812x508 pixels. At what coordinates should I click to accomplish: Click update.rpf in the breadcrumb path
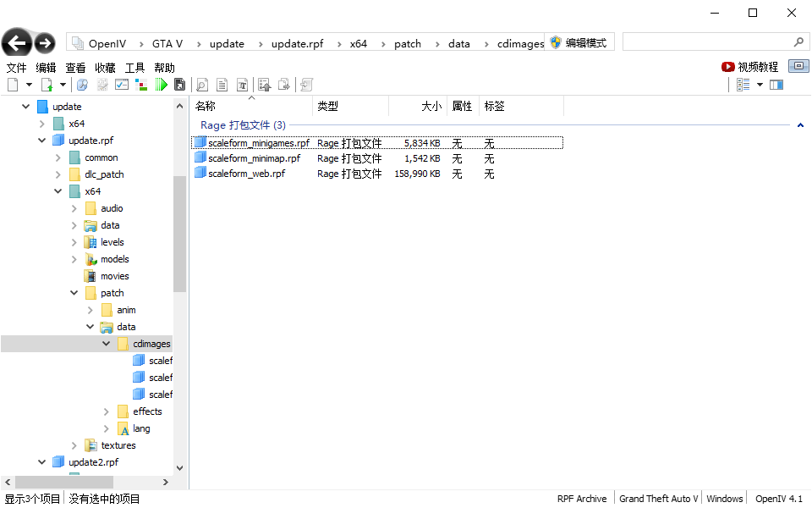(297, 43)
